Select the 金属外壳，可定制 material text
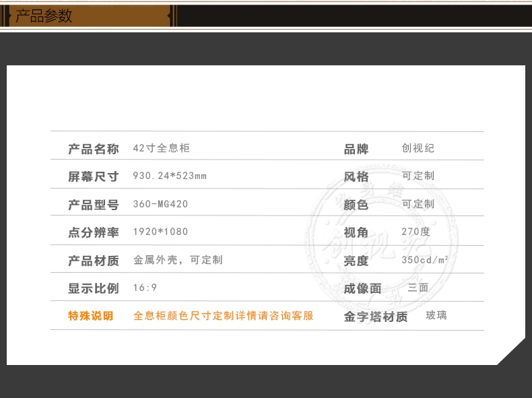Viewport: 532px width, 398px height. pos(178,259)
